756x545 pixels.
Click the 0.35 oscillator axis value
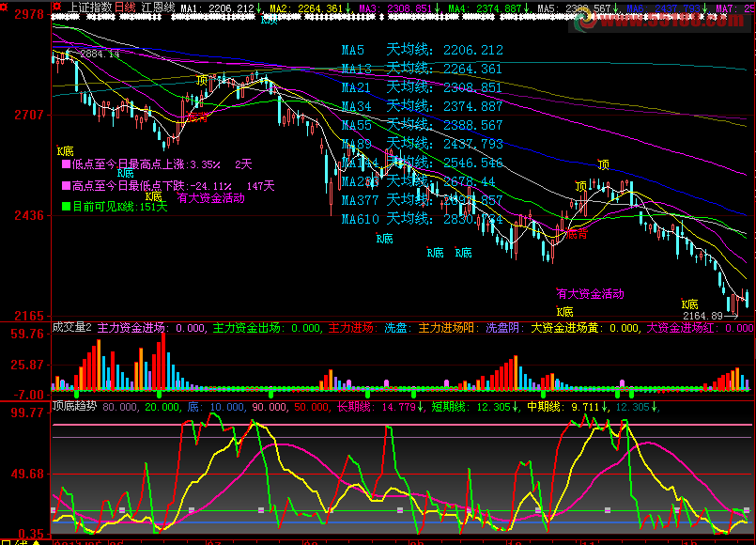(x=31, y=534)
